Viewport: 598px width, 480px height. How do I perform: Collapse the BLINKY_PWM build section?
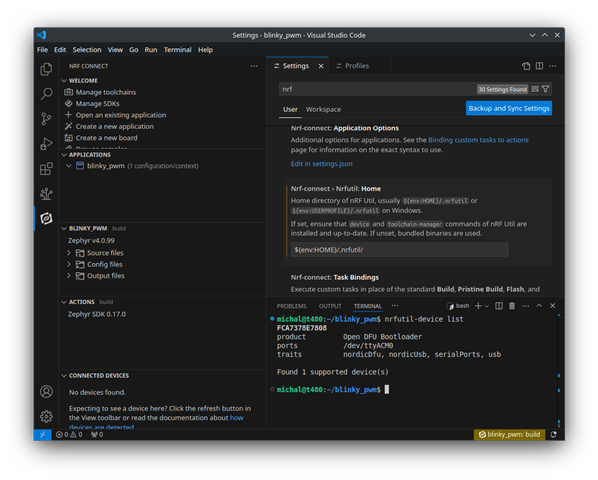point(64,228)
